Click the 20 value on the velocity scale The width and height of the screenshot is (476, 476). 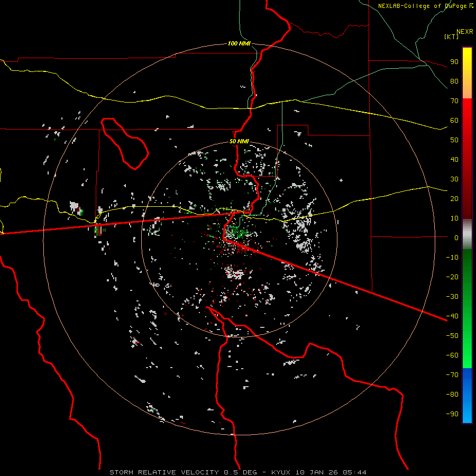click(454, 198)
